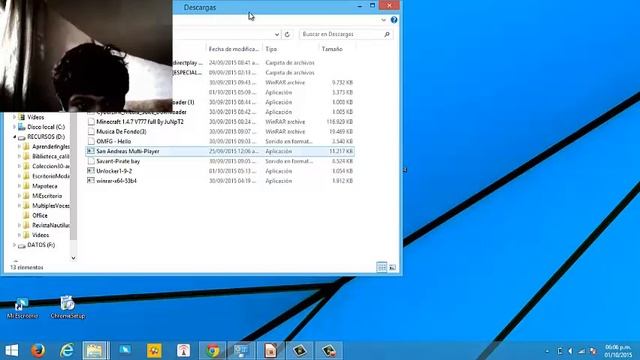Launch Internet Explorer from the taskbar

pyautogui.click(x=67, y=351)
